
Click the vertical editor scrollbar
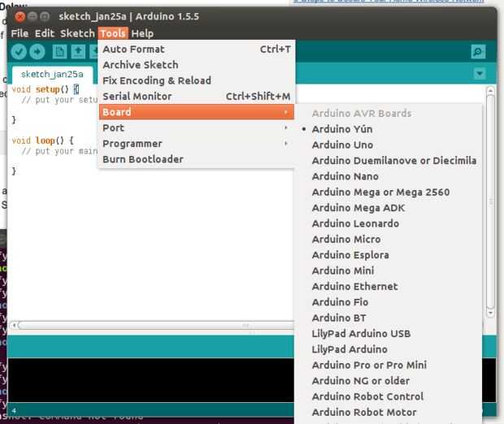[490, 202]
